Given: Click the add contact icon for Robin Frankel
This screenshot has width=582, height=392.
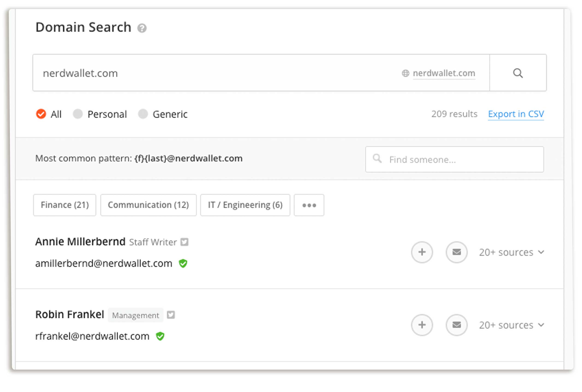Looking at the screenshot, I should pos(421,325).
